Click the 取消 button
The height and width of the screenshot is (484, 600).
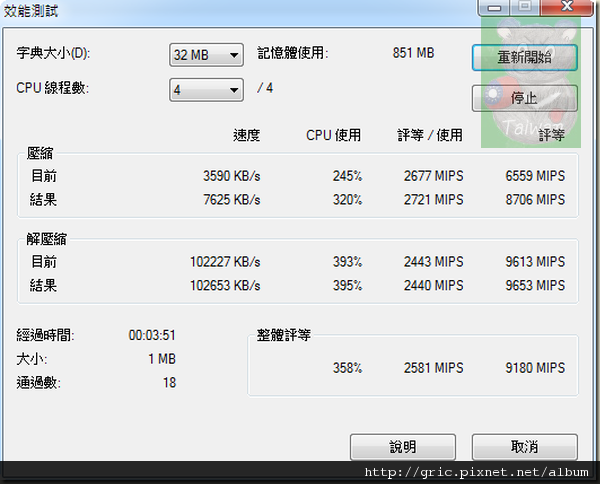point(525,447)
